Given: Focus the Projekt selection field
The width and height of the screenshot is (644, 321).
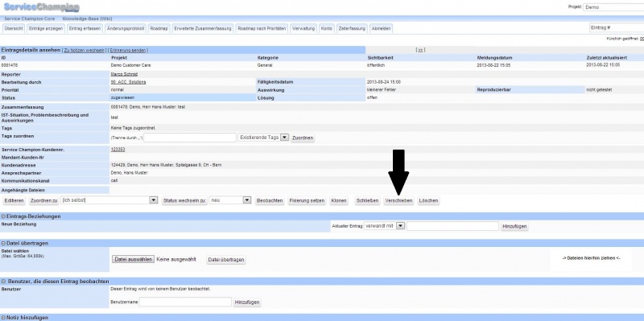Looking at the screenshot, I should click(613, 7).
